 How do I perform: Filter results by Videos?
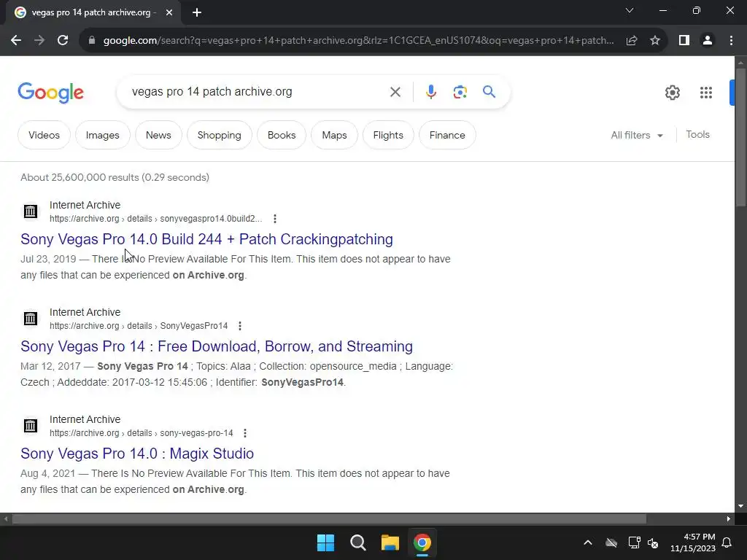tap(44, 135)
